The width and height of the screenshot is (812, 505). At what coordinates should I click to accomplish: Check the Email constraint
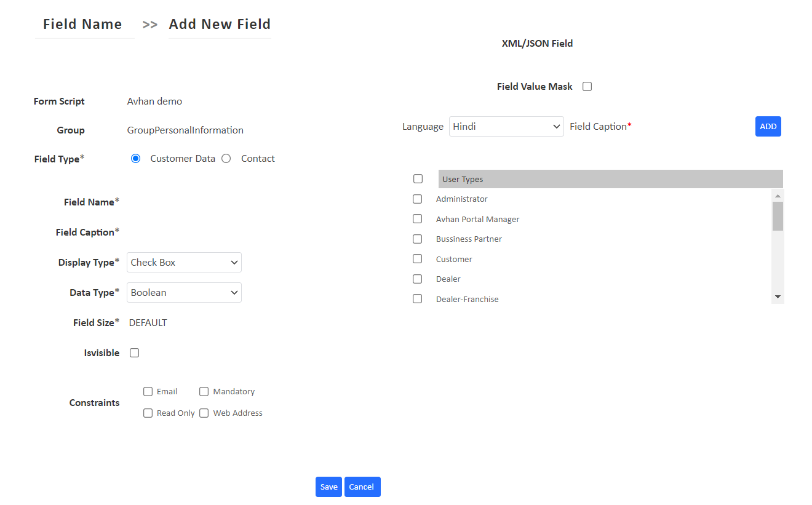pyautogui.click(x=148, y=391)
